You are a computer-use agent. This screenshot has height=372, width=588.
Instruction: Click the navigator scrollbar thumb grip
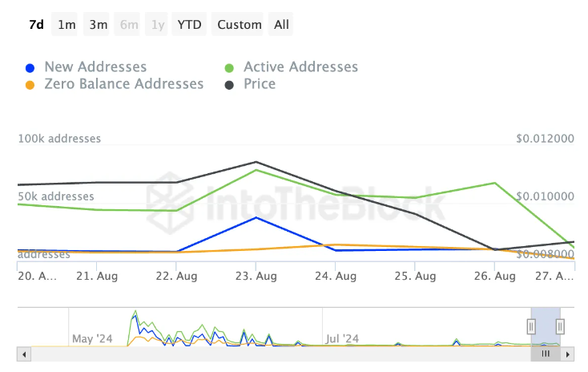pos(546,354)
